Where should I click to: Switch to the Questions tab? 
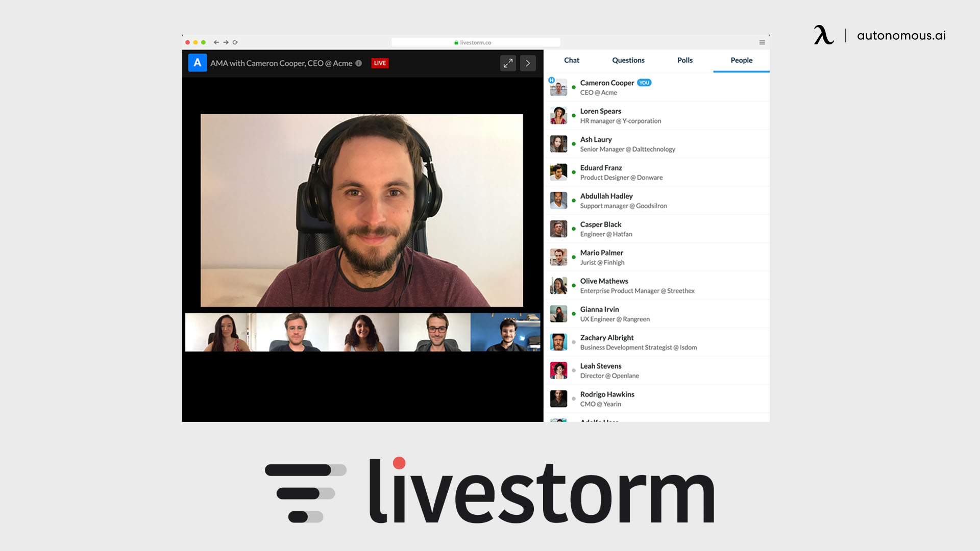628,60
